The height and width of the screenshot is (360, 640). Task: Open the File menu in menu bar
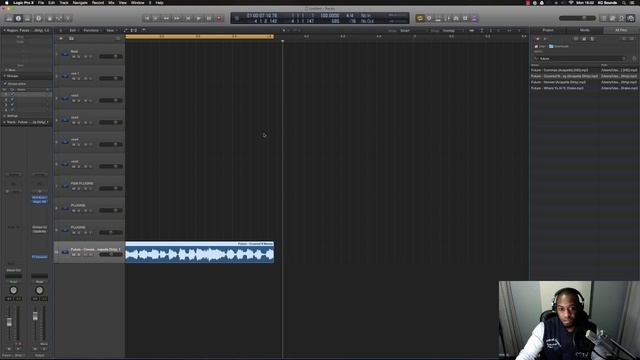(41, 2)
